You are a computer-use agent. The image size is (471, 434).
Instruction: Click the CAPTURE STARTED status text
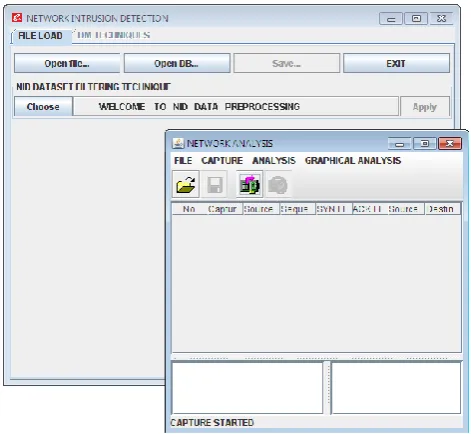click(x=212, y=423)
